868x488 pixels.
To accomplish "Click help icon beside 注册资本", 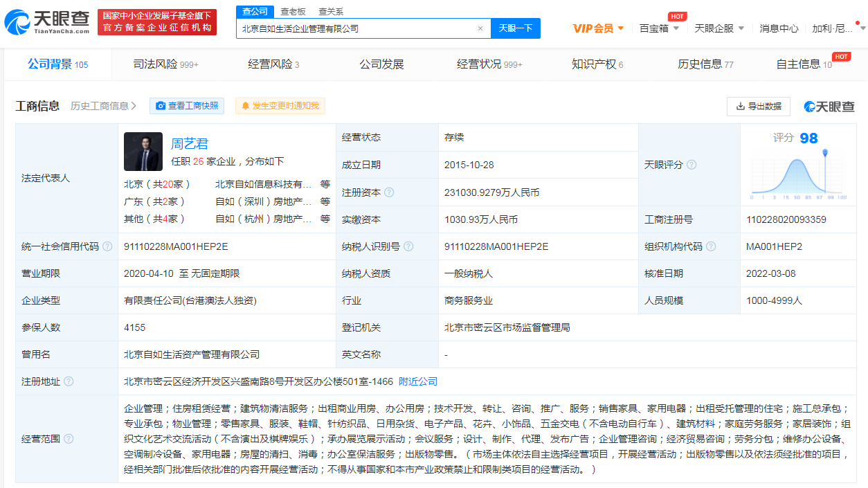I will tap(389, 192).
